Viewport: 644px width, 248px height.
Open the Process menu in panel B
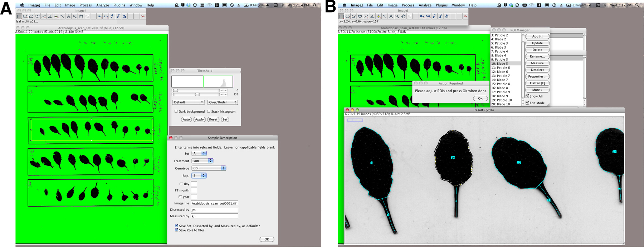click(x=408, y=5)
